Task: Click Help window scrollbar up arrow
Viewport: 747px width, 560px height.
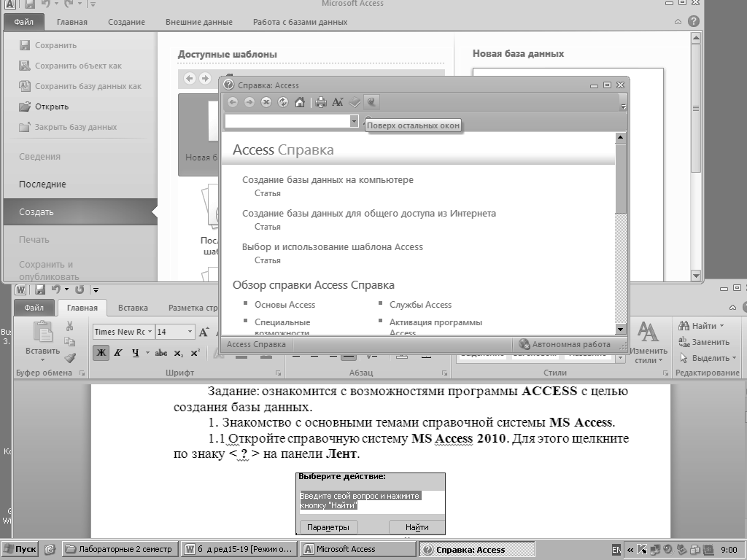Action: coord(620,138)
